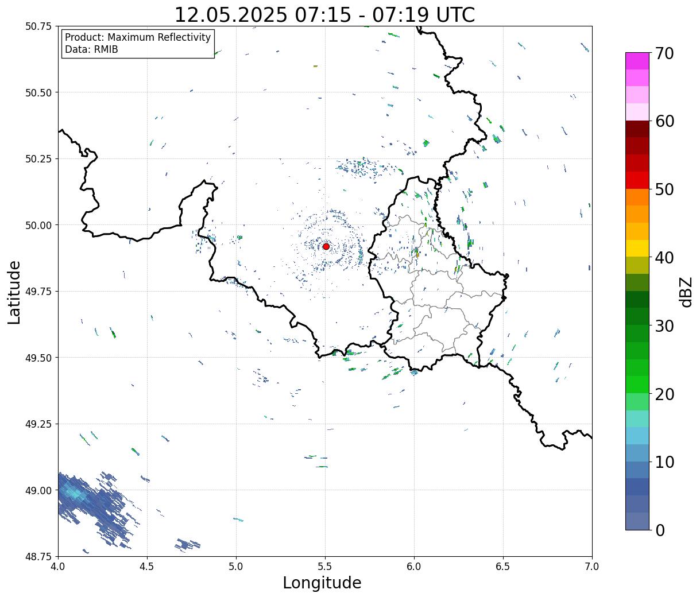The height and width of the screenshot is (597, 700).
Task: Click the colorbar tick label 30
Action: [x=664, y=326]
